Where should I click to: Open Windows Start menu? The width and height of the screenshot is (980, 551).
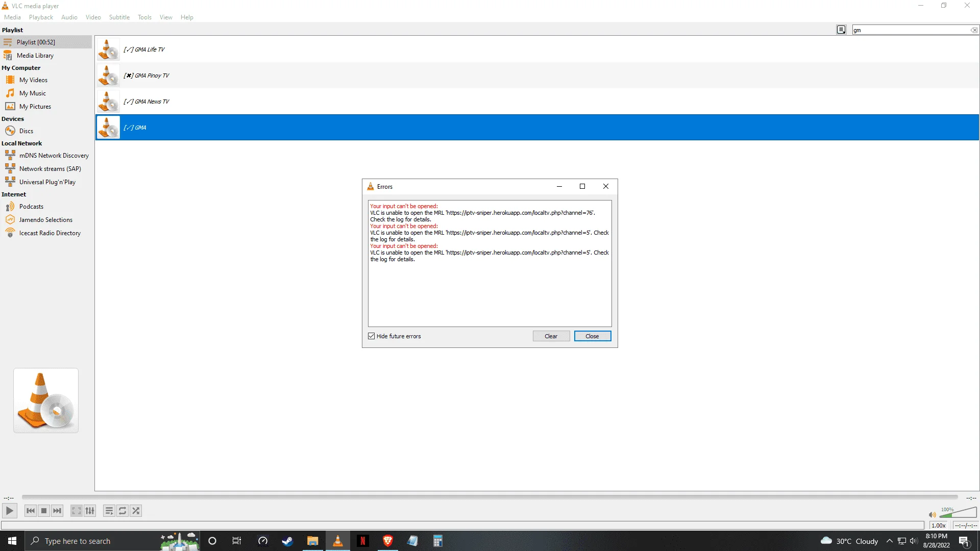point(12,541)
